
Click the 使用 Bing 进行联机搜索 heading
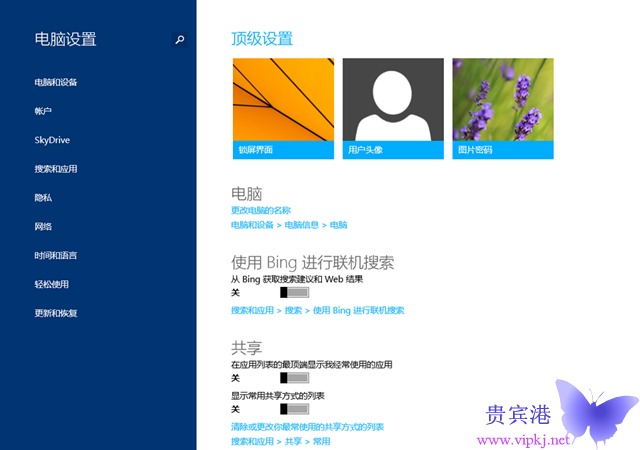point(313,263)
